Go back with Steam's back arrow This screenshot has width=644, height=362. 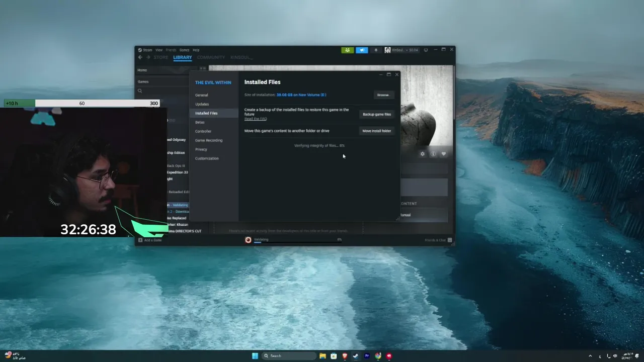pos(140,57)
